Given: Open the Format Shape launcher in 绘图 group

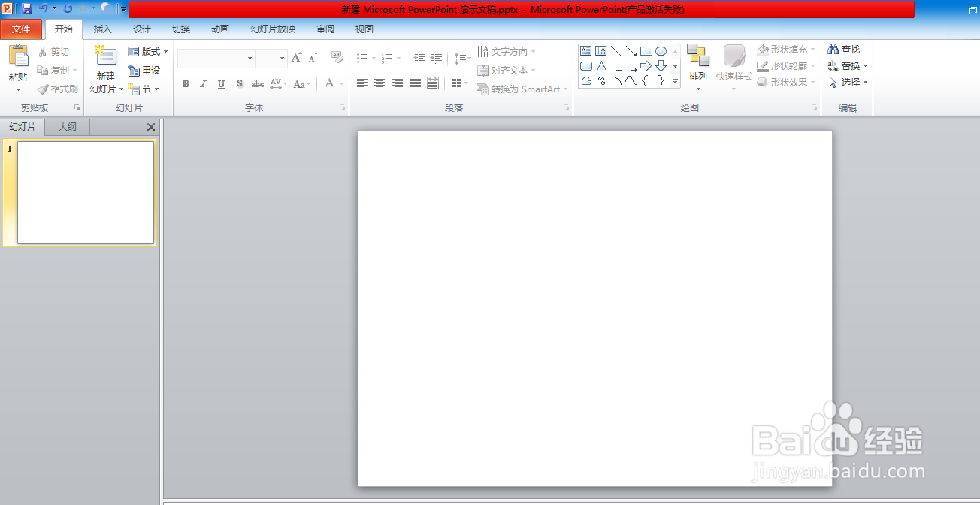Looking at the screenshot, I should click(814, 108).
